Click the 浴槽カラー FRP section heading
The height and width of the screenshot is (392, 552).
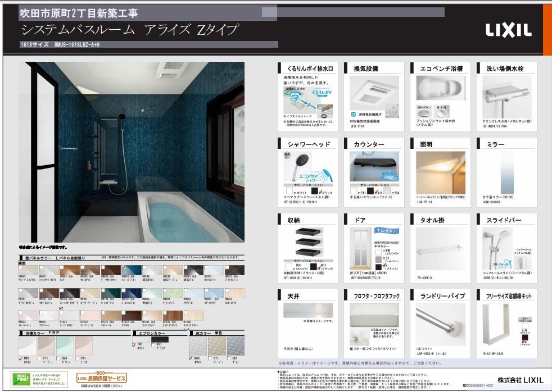(x=42, y=332)
